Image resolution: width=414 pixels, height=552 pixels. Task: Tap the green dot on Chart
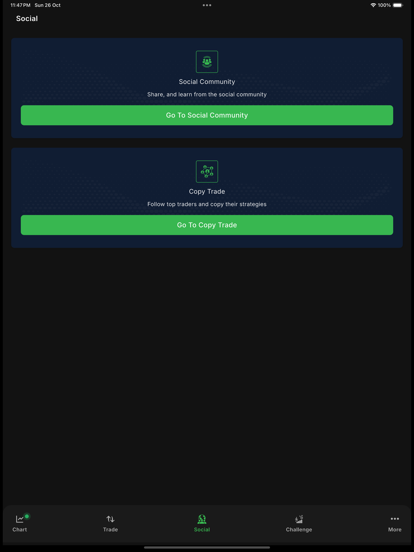point(27,516)
